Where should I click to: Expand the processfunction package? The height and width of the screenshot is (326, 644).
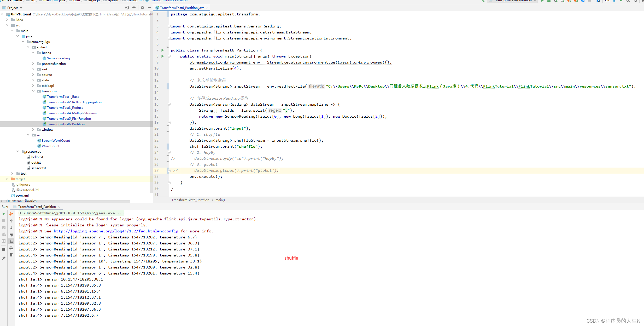[33, 64]
